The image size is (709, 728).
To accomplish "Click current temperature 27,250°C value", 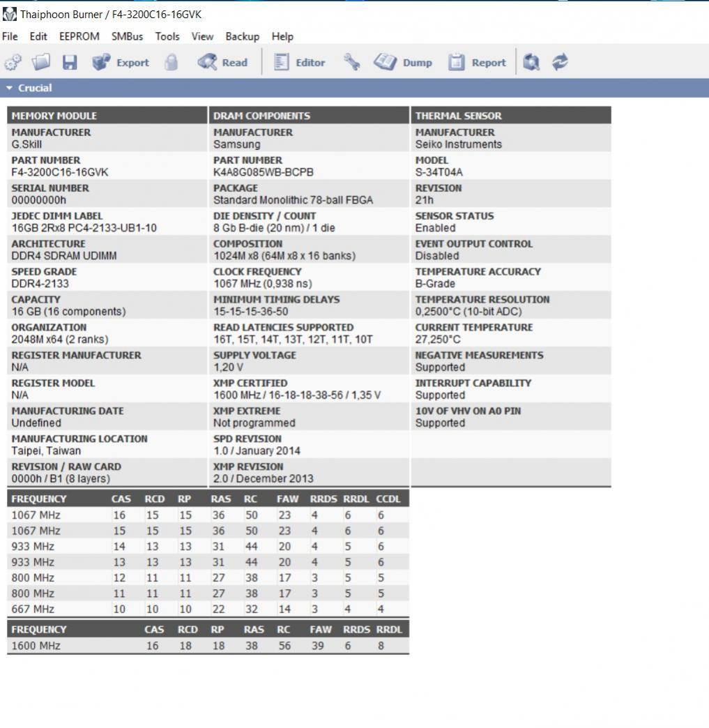I will click(x=438, y=340).
